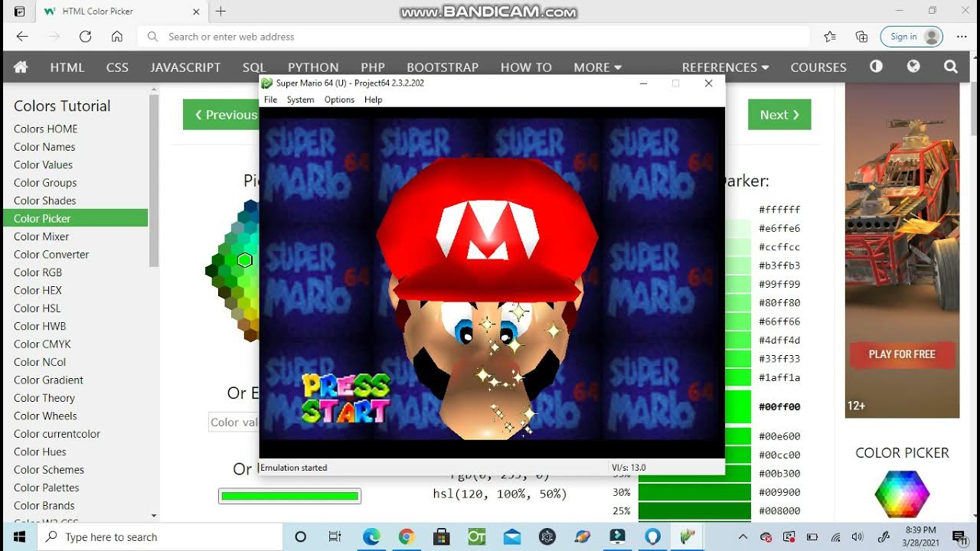Viewport: 980px width, 551px height.
Task: Open a new browser tab
Action: [220, 11]
